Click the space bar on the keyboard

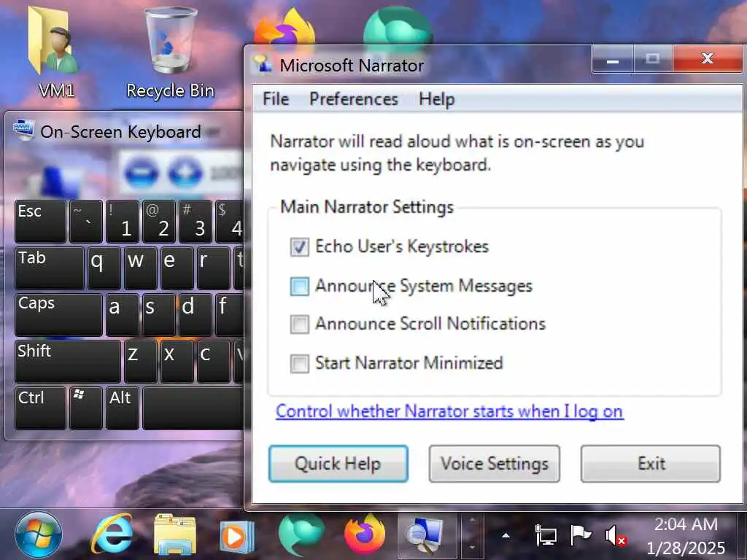(x=193, y=408)
